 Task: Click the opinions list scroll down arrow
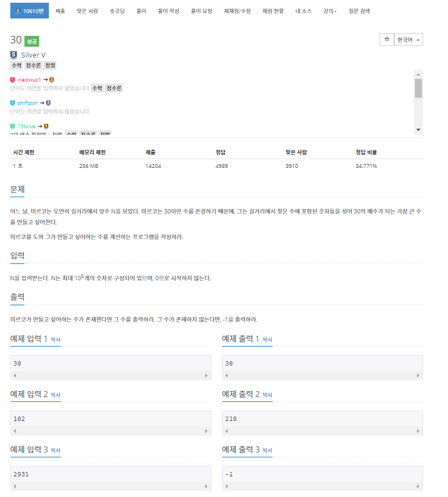point(419,130)
